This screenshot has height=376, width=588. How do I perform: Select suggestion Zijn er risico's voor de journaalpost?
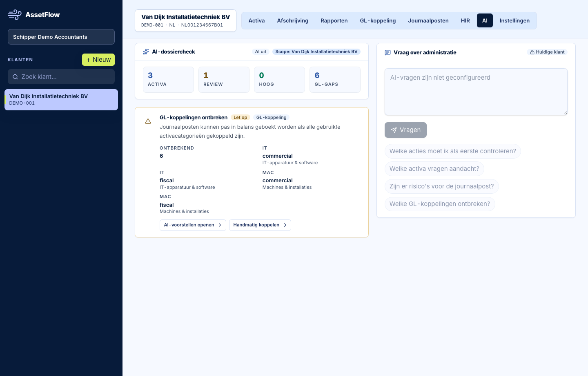tap(442, 186)
